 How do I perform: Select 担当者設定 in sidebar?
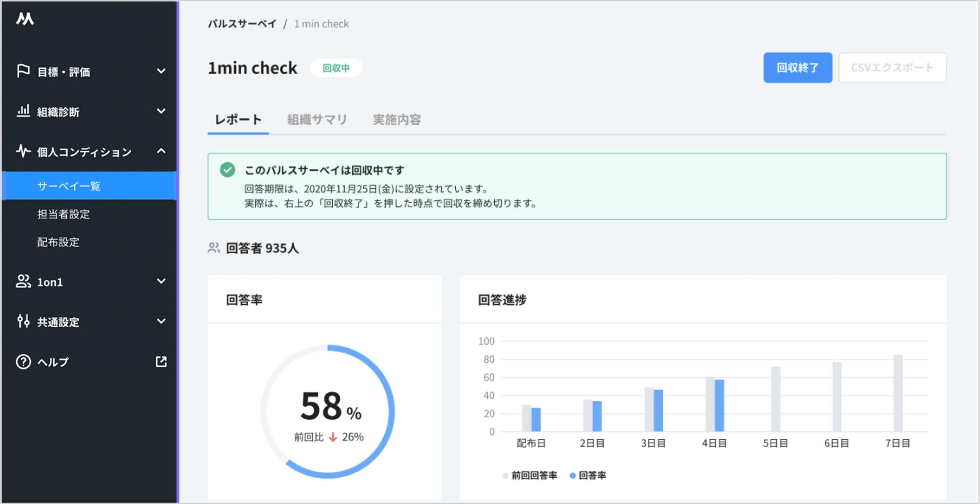[x=63, y=214]
